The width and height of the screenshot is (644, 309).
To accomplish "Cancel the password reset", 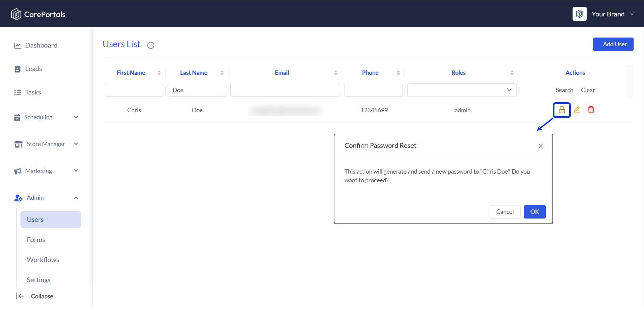I will tap(505, 212).
